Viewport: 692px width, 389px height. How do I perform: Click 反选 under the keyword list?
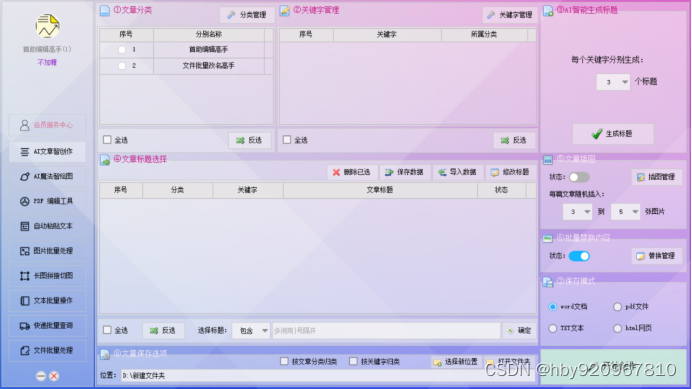[x=514, y=140]
